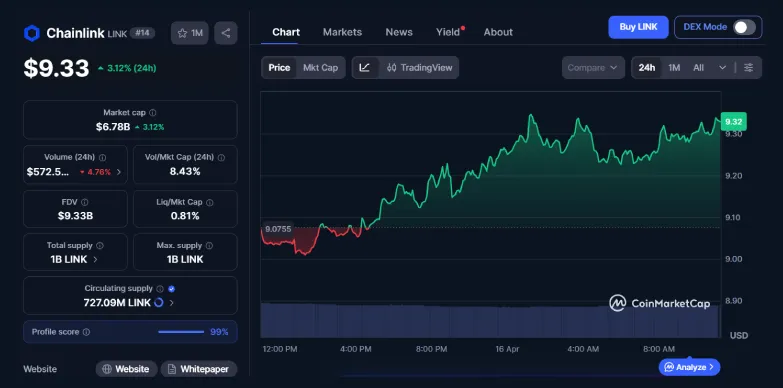Open the Vol/Mkt Cap (24h) info icon
This screenshot has height=388, width=783.
pos(221,157)
